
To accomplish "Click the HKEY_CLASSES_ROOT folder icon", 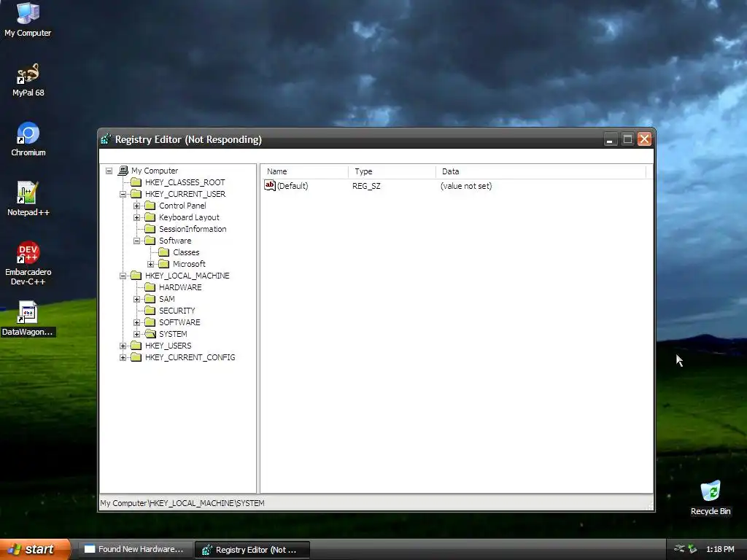I will 136,182.
